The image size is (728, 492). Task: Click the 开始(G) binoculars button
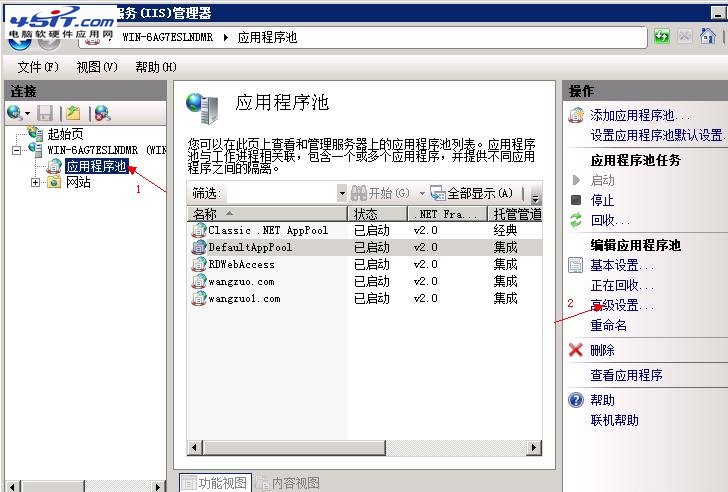380,193
